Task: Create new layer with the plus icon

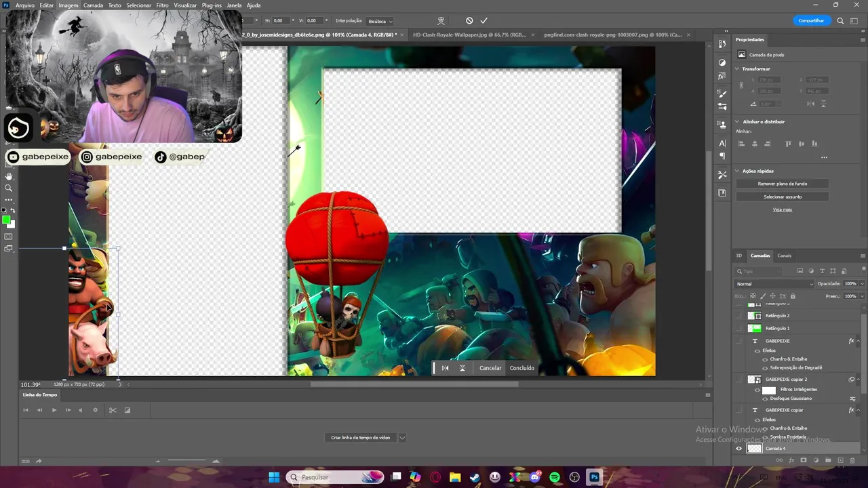Action: 840,460
